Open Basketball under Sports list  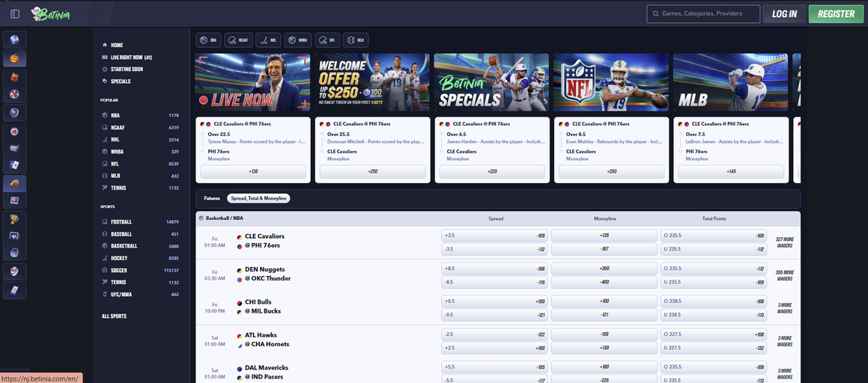(141, 246)
